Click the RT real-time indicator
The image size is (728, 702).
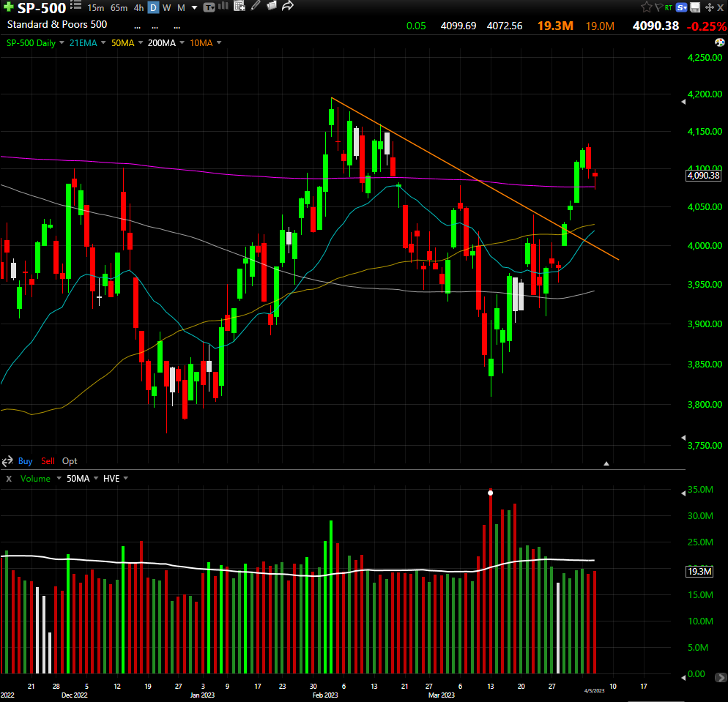pyautogui.click(x=669, y=7)
